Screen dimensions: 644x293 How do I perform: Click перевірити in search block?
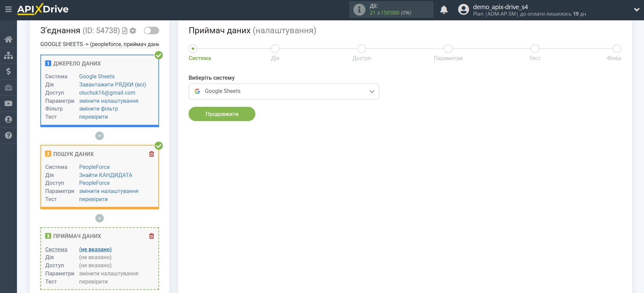point(93,199)
